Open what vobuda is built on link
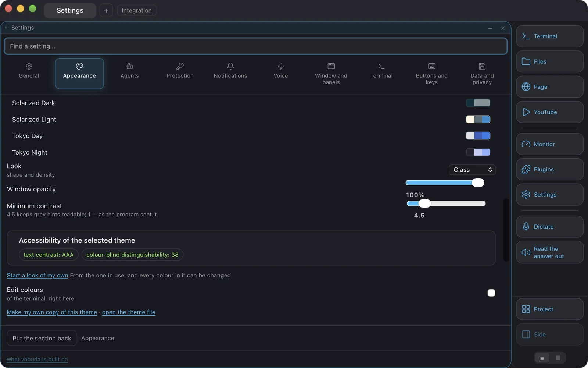588x368 pixels. coord(37,359)
